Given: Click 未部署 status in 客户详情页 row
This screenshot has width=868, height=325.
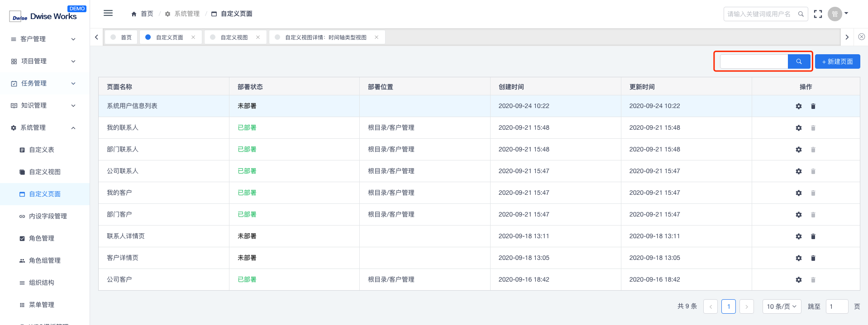Looking at the screenshot, I should (247, 258).
